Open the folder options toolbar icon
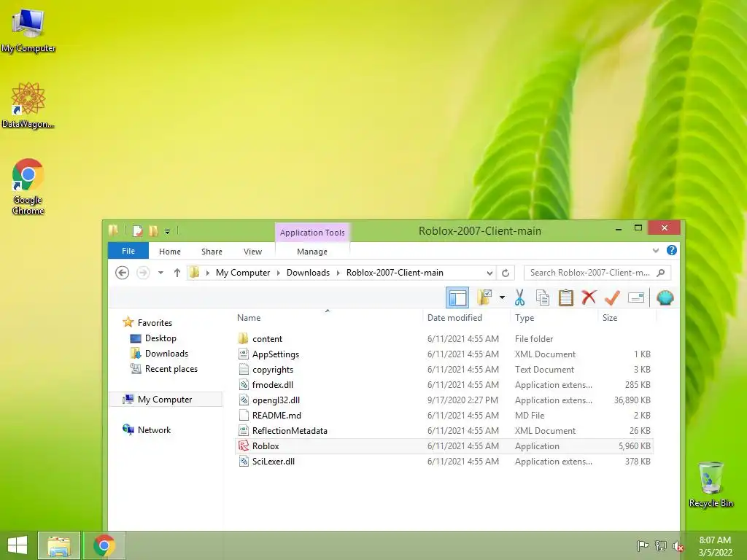 pyautogui.click(x=485, y=297)
